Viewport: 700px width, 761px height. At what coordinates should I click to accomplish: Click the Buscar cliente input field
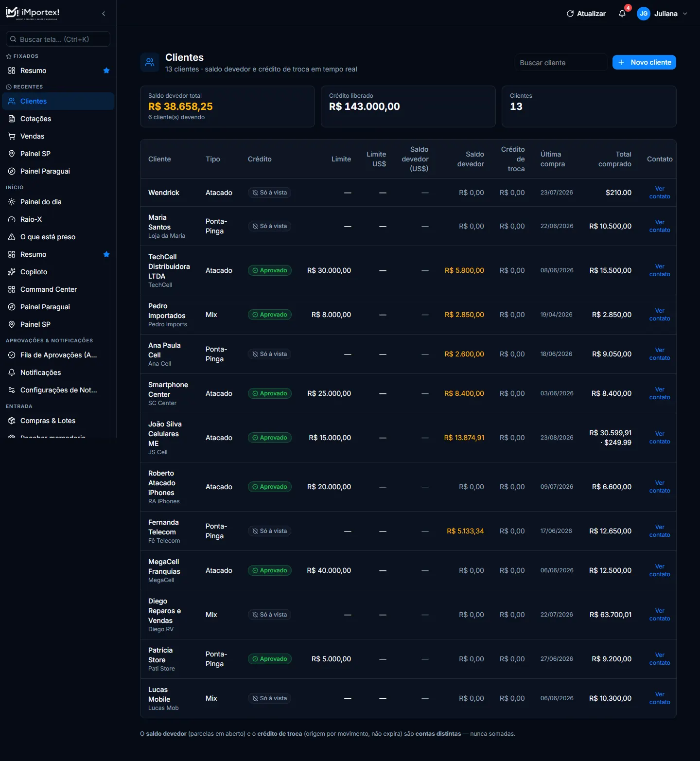click(561, 62)
